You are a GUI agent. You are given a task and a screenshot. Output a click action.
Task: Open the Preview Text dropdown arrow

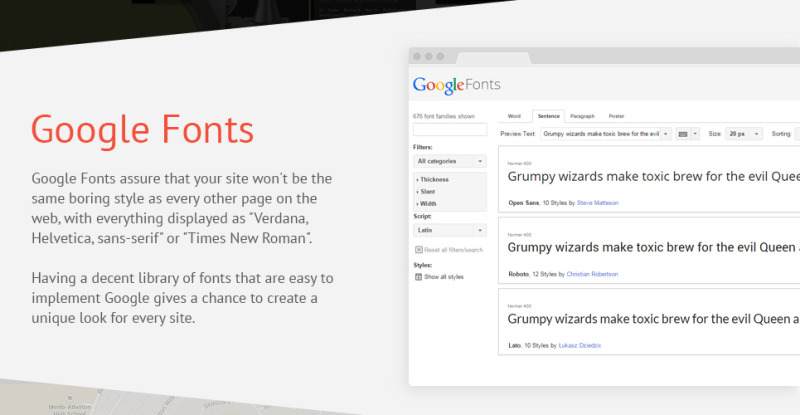(666, 134)
